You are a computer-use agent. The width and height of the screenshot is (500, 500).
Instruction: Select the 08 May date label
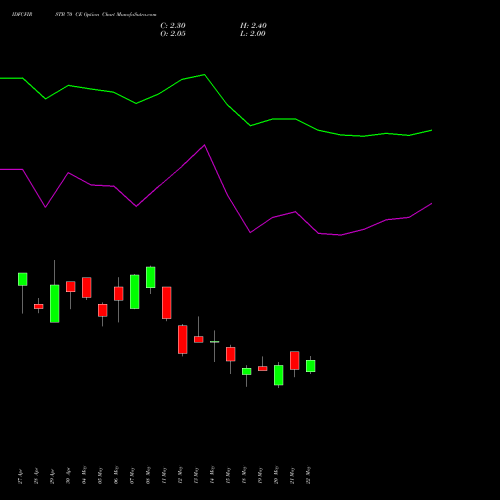pyautogui.click(x=148, y=475)
